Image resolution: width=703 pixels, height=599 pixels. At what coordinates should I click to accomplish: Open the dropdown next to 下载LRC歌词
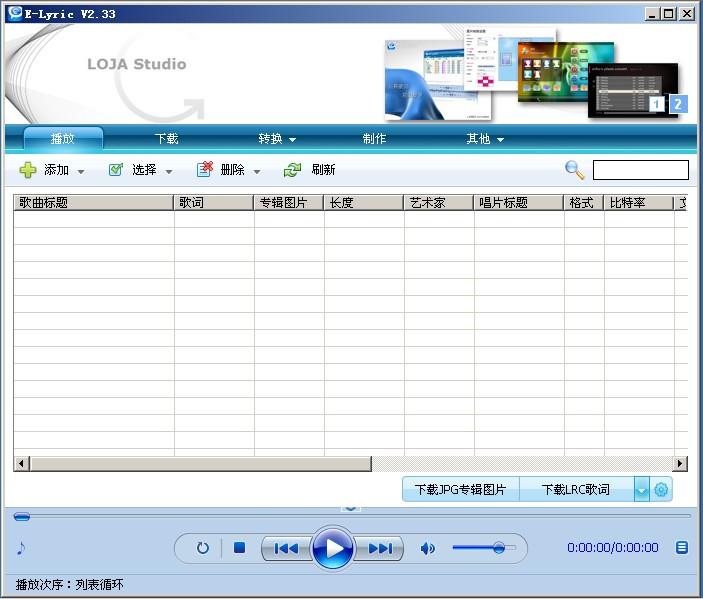point(641,490)
